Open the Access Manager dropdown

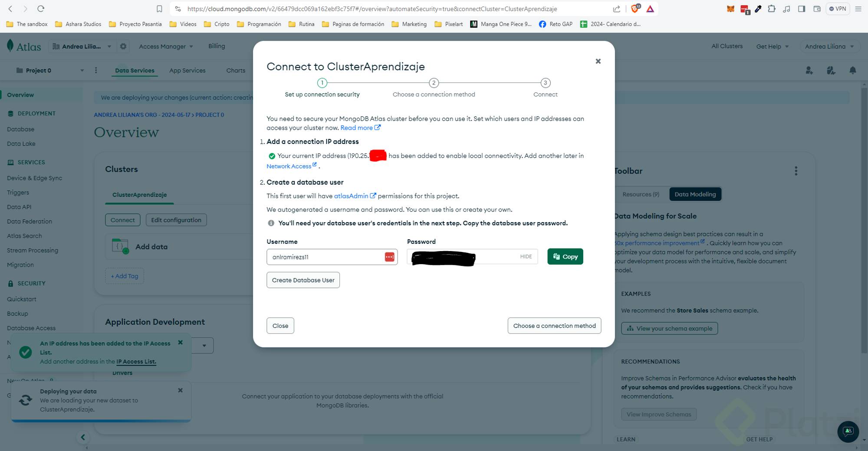[x=166, y=46]
